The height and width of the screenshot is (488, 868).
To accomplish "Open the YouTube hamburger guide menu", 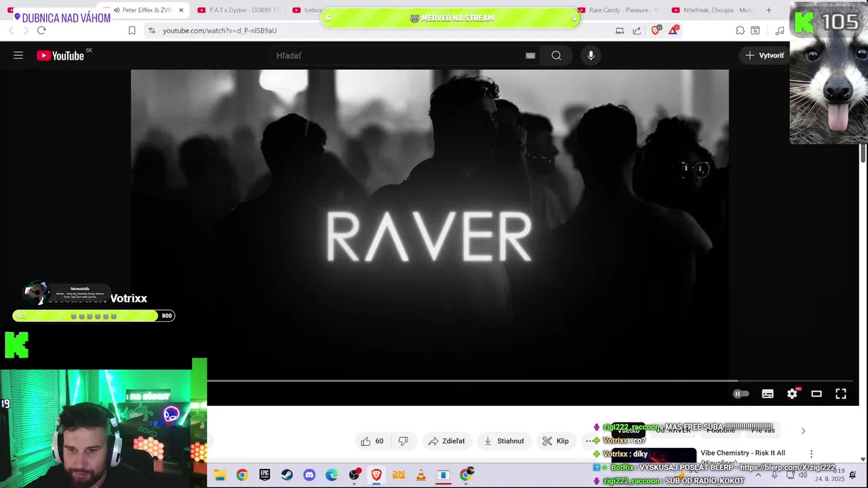I will pos(18,56).
